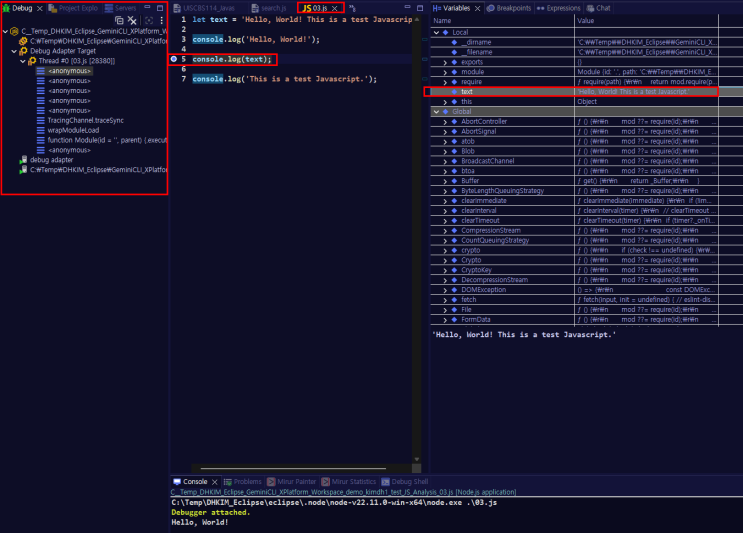
Task: Open the search.js editor tab
Action: tap(269, 8)
